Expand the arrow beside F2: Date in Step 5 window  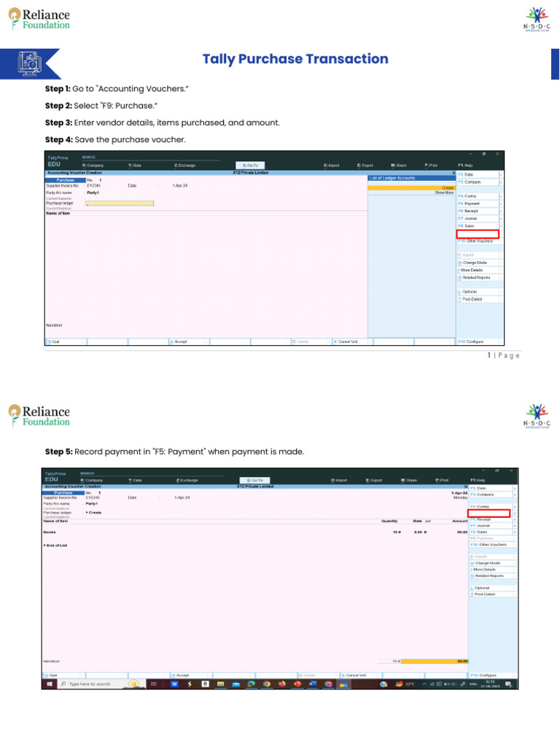tap(515, 488)
